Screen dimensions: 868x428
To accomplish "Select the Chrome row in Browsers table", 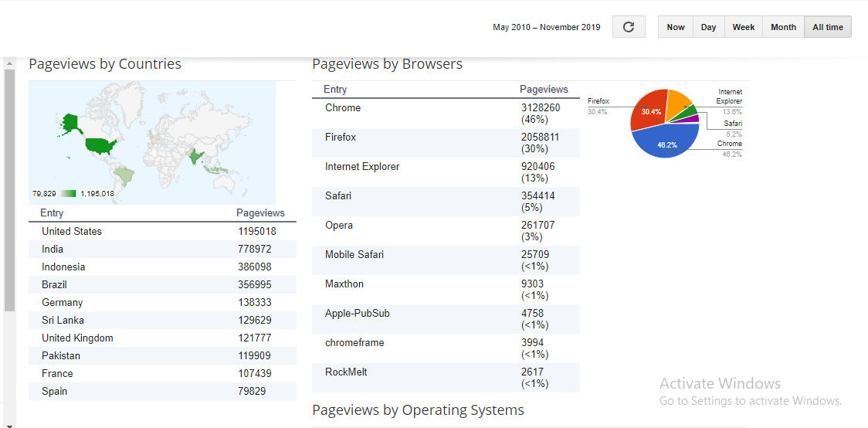I will click(x=446, y=114).
